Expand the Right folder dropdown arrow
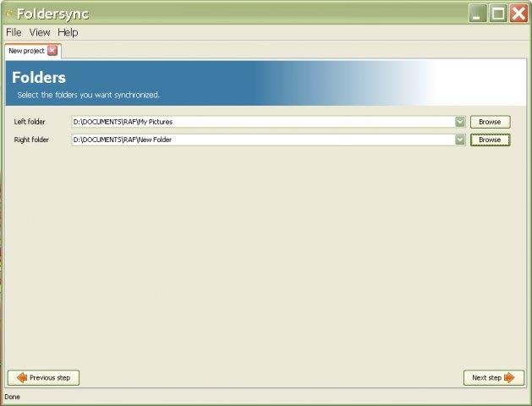The height and width of the screenshot is (406, 532). (x=460, y=140)
